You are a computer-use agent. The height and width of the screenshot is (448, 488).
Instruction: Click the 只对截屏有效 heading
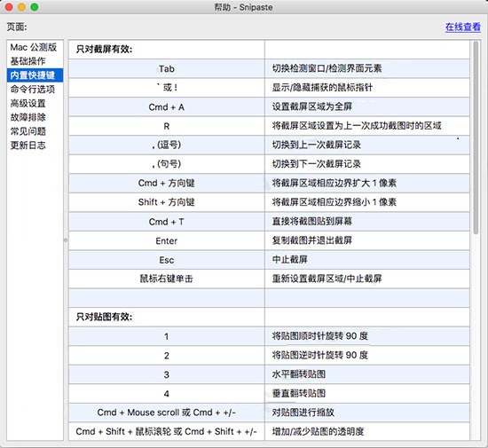coord(105,49)
